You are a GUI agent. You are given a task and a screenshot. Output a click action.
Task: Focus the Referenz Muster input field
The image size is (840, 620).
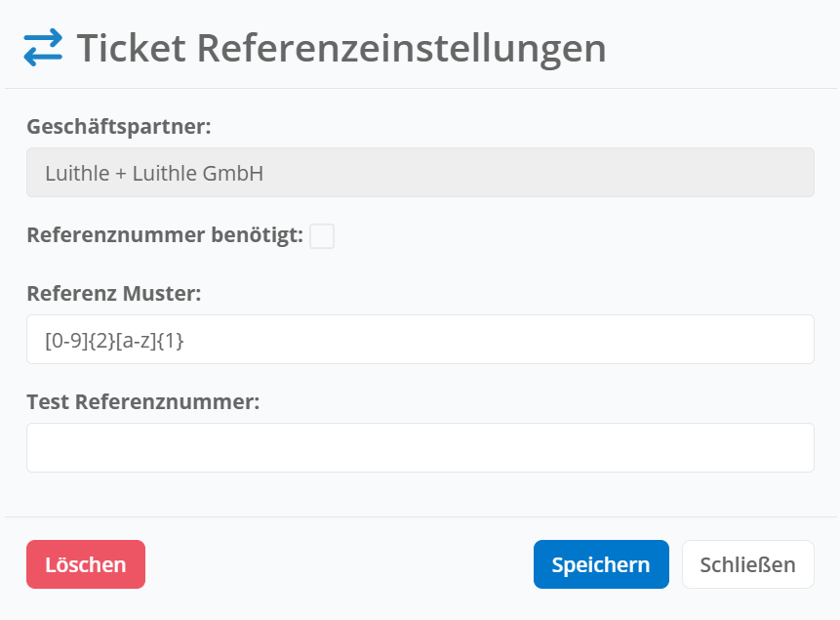tap(420, 340)
